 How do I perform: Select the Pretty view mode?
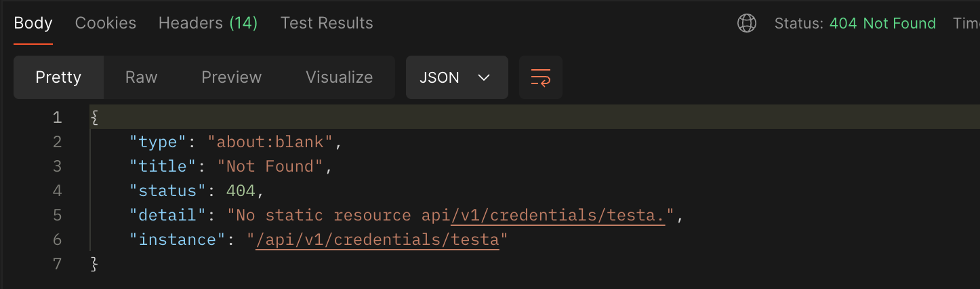58,77
